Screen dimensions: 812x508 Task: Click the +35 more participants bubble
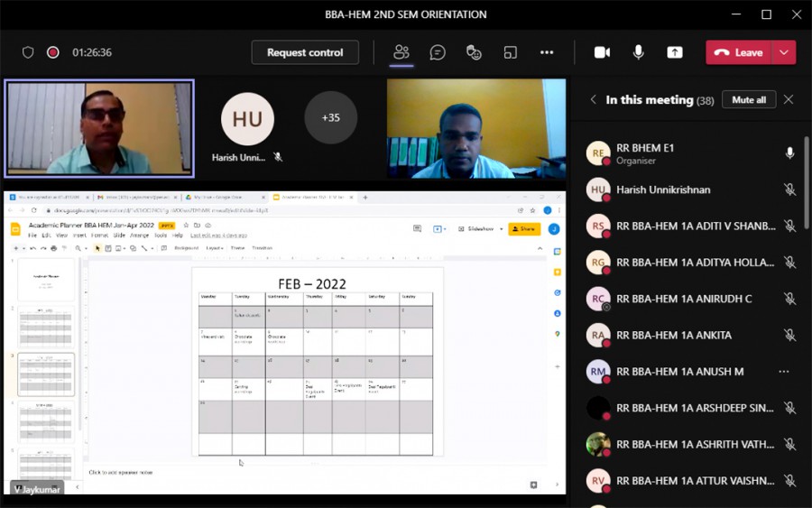330,118
